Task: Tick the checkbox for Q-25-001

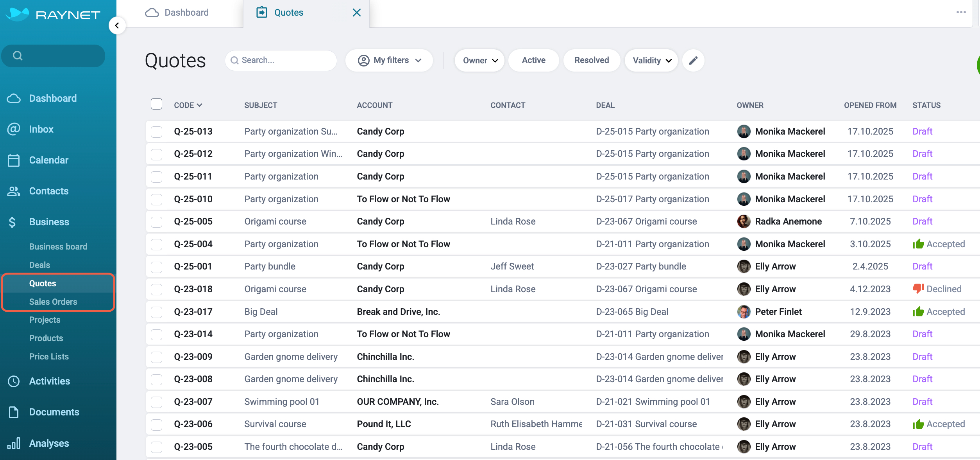Action: pos(156,267)
